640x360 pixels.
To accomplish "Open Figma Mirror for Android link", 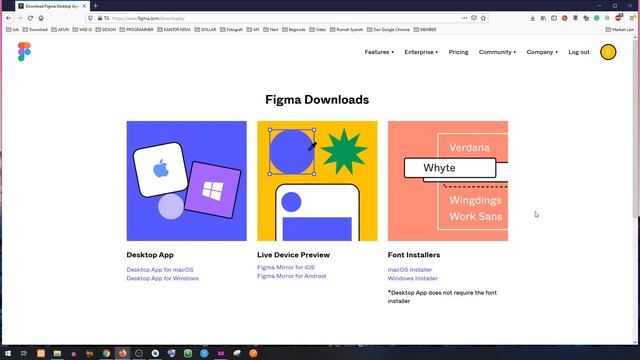I will pos(291,276).
